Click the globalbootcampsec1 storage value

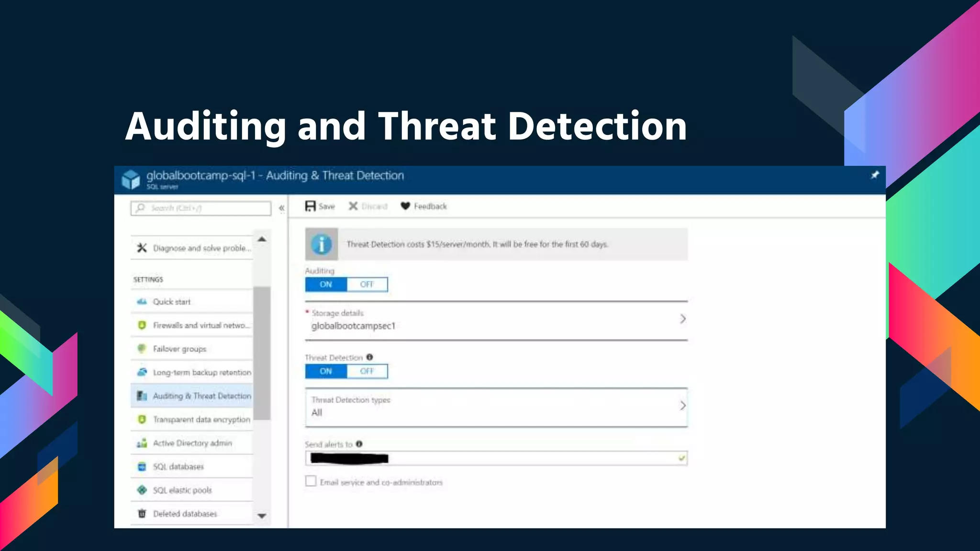click(x=353, y=326)
